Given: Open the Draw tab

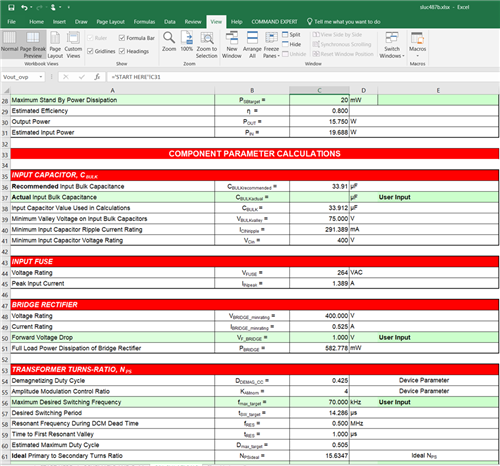Looking at the screenshot, I should point(81,22).
